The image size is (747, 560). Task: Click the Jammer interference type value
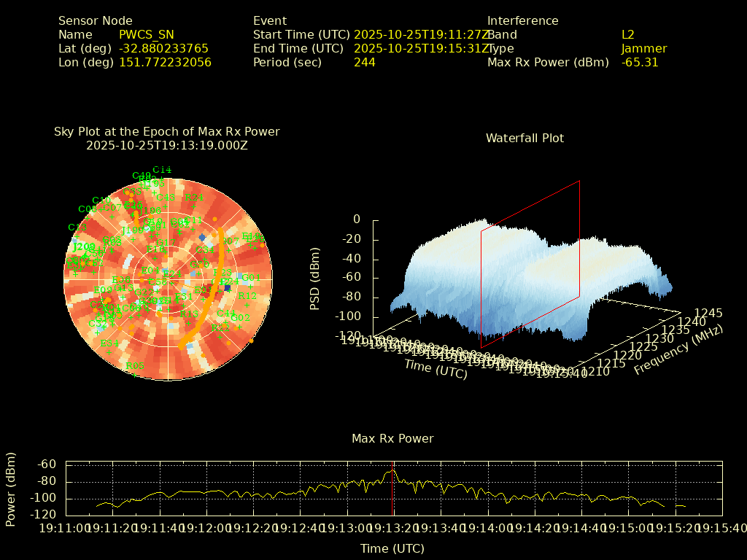(644, 49)
